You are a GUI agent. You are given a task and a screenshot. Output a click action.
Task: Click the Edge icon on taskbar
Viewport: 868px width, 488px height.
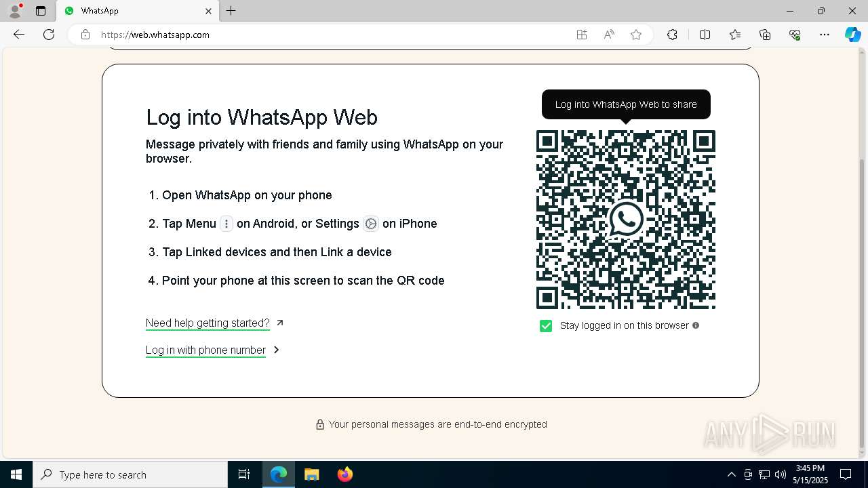coord(279,474)
